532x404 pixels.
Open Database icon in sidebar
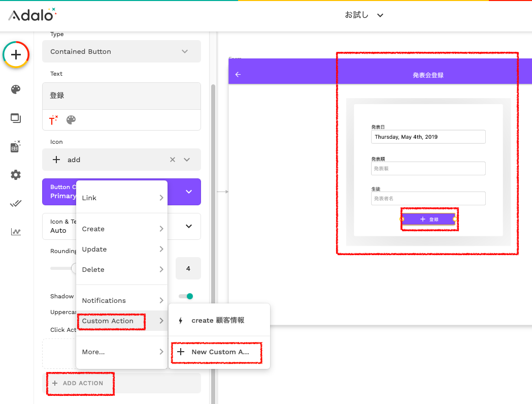click(x=16, y=146)
